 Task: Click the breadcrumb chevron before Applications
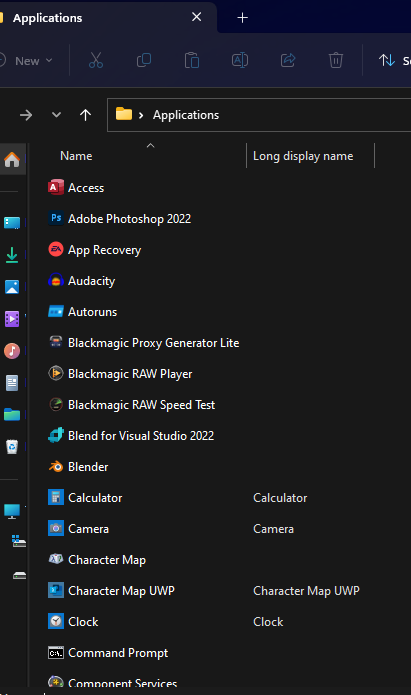pyautogui.click(x=141, y=115)
